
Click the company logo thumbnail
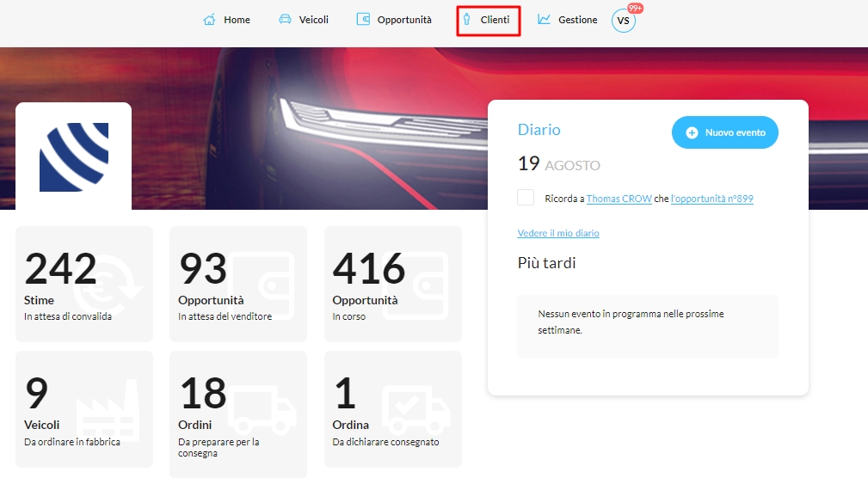click(74, 156)
